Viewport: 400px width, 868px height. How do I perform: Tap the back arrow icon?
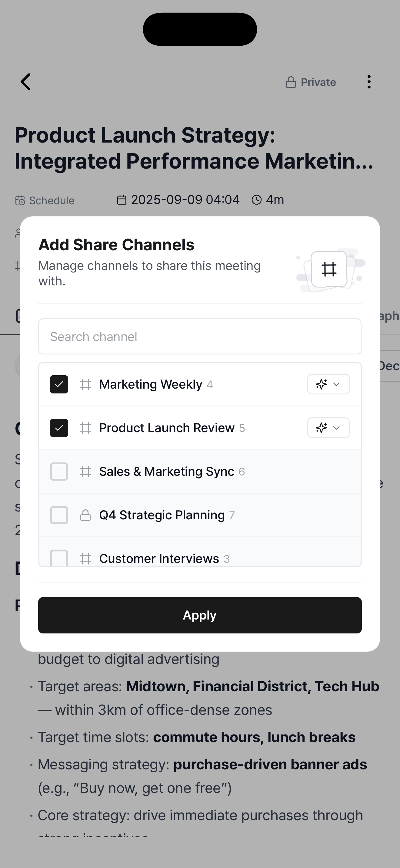tap(26, 82)
